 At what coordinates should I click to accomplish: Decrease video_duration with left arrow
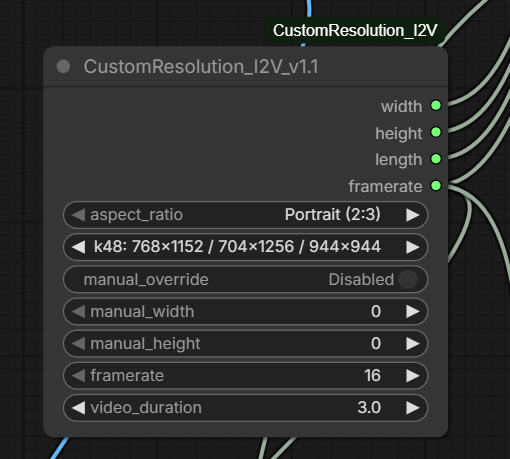(79, 408)
